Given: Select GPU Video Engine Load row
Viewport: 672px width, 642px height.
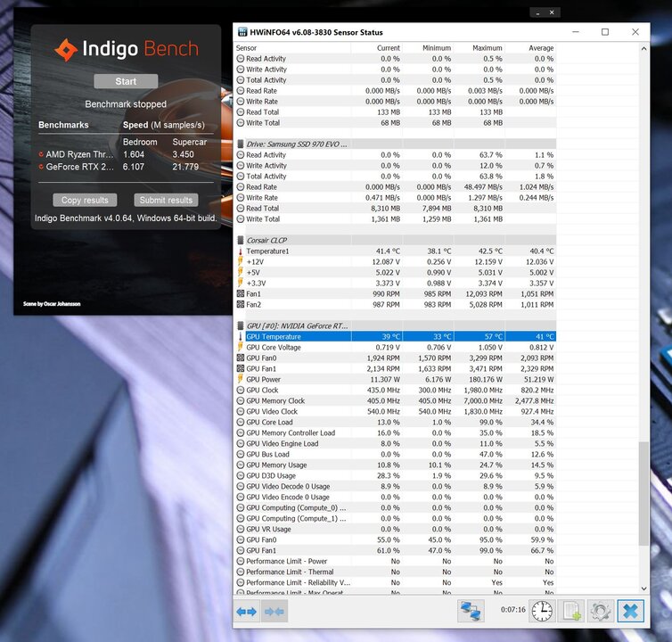Looking at the screenshot, I should (x=396, y=444).
